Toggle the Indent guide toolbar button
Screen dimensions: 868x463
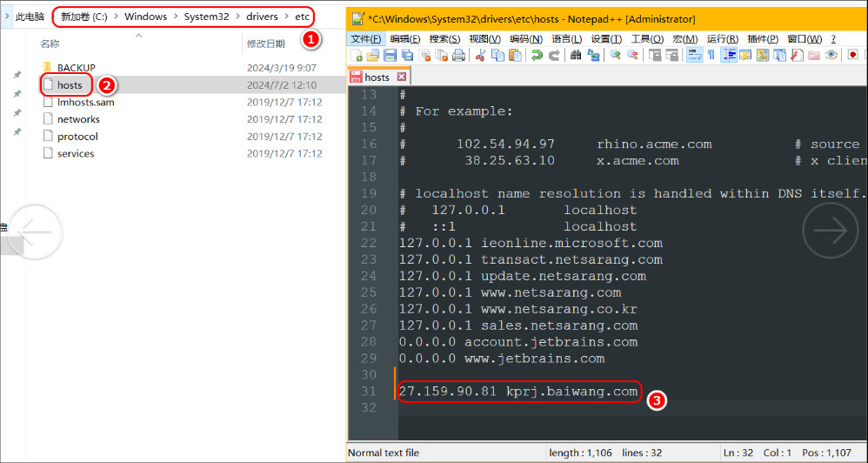point(729,55)
